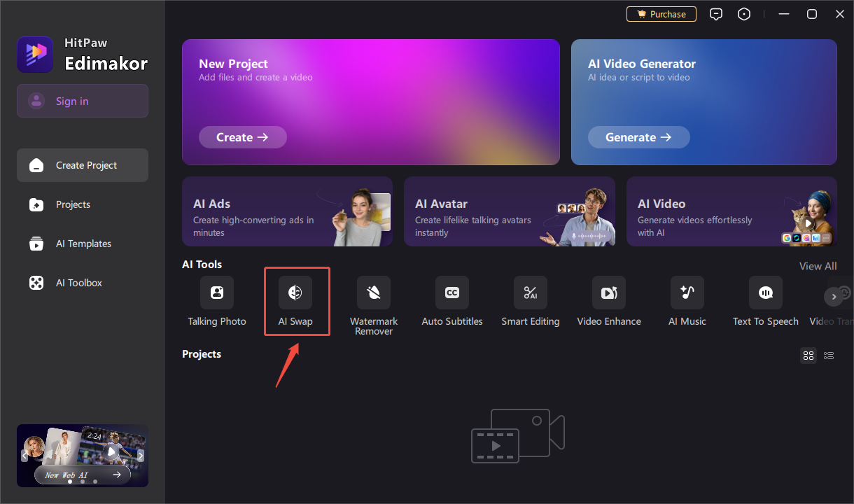This screenshot has width=854, height=504.
Task: Switch projects to list view
Action: click(829, 356)
